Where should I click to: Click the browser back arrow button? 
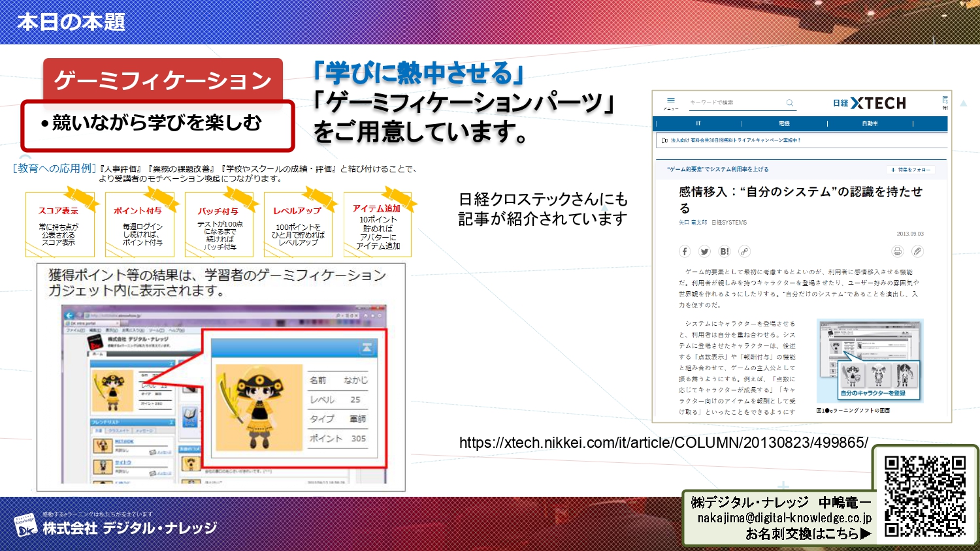pyautogui.click(x=70, y=315)
